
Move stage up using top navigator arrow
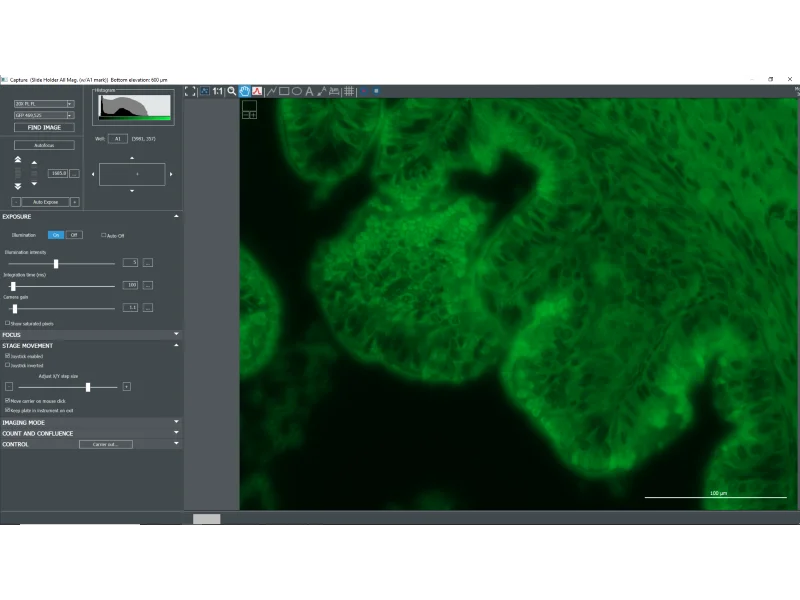(132, 158)
